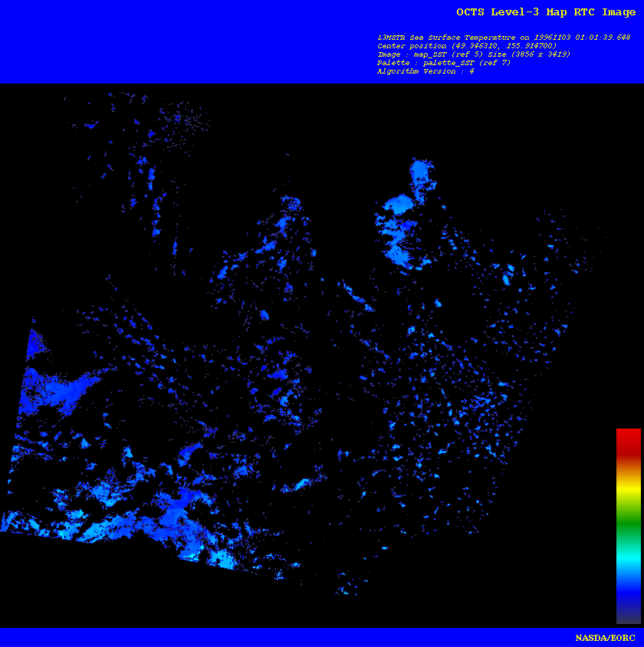Click the Algorithm Version text line
This screenshot has width=644, height=647.
tap(425, 71)
